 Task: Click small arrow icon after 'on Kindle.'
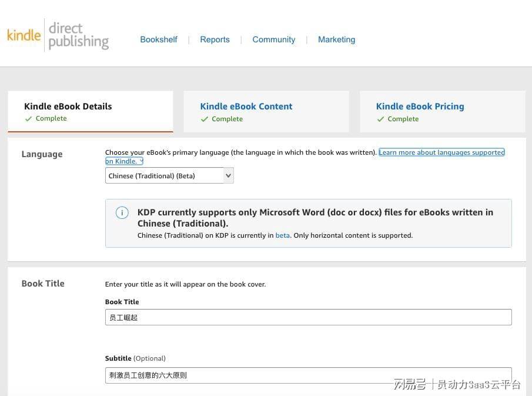coord(141,161)
